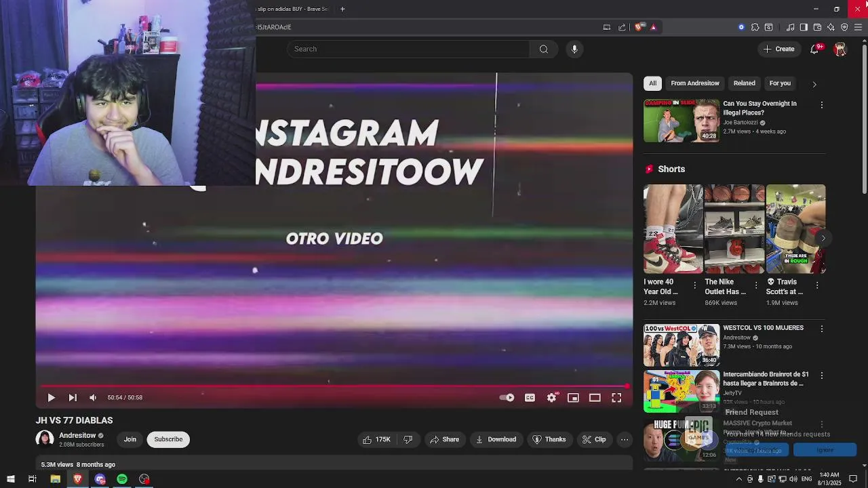
Task: Open Brave main hamburger menu
Action: 858,27
